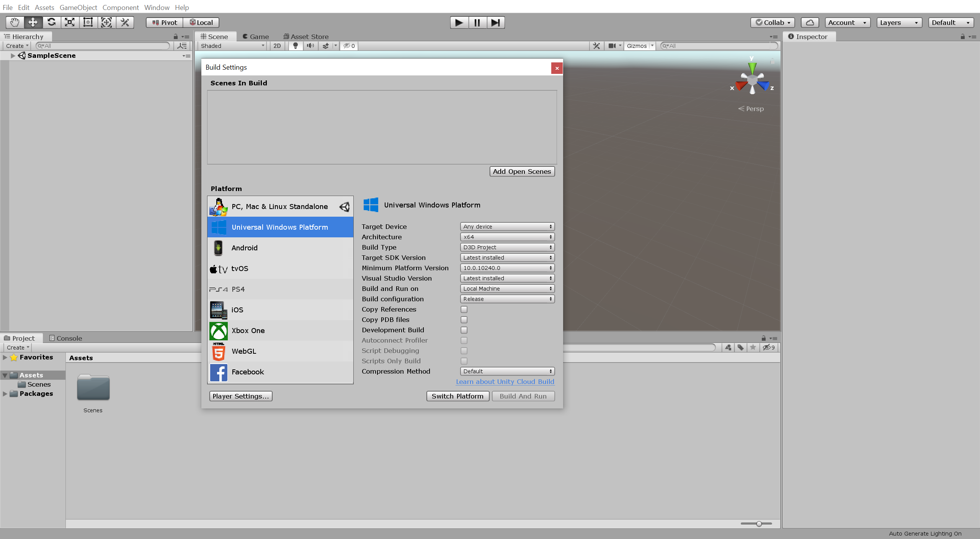980x539 pixels.
Task: Click the Pause button
Action: (477, 23)
